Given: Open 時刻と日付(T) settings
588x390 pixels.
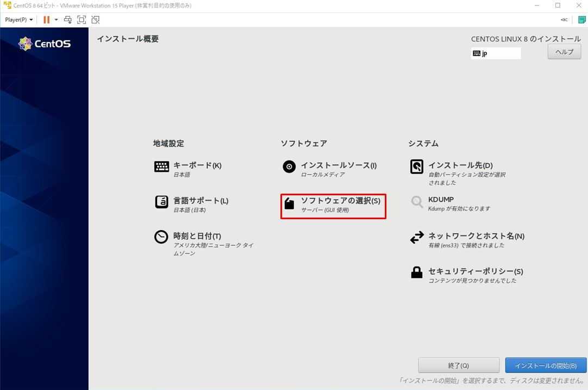Looking at the screenshot, I should (197, 236).
